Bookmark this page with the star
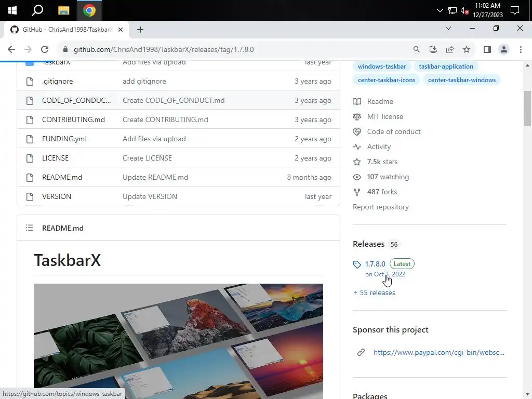 467,49
